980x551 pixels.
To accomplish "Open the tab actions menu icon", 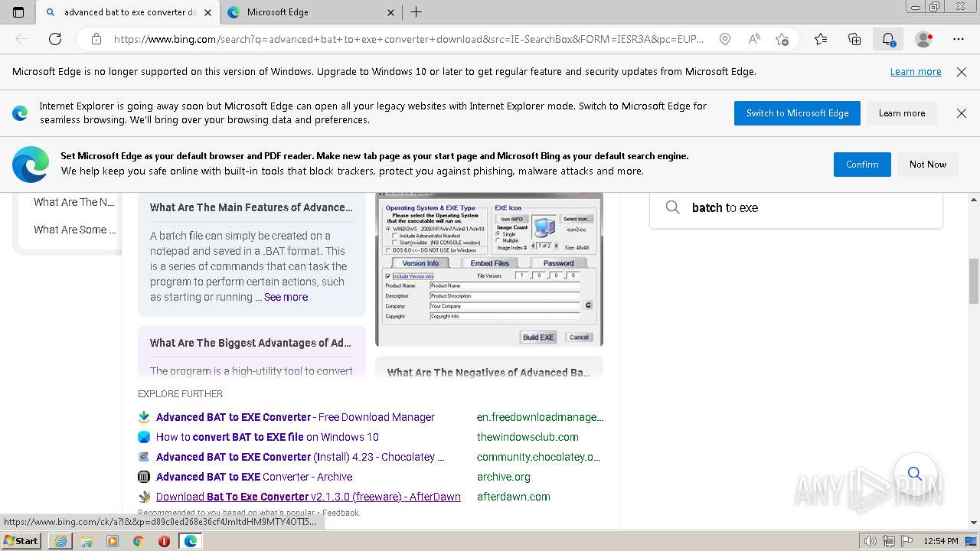I will (x=18, y=12).
